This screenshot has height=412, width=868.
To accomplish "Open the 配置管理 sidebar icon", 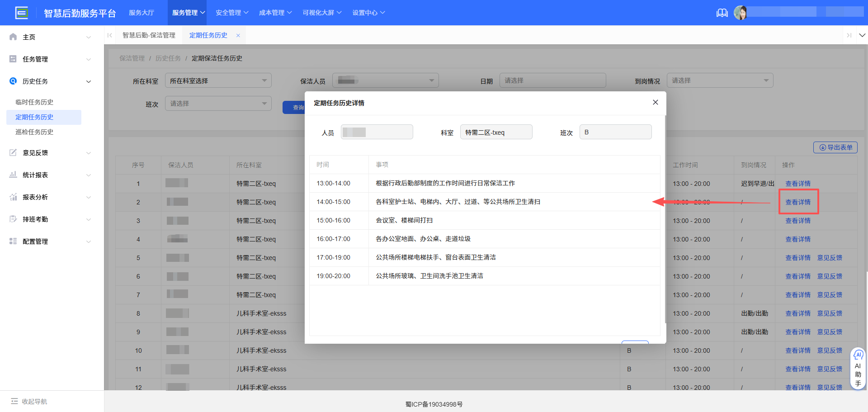I will [x=13, y=241].
